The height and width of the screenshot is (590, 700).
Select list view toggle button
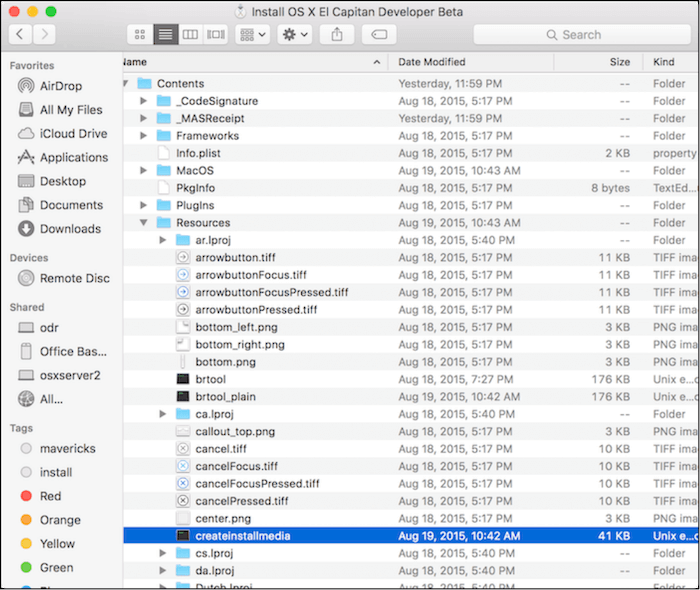coord(165,34)
